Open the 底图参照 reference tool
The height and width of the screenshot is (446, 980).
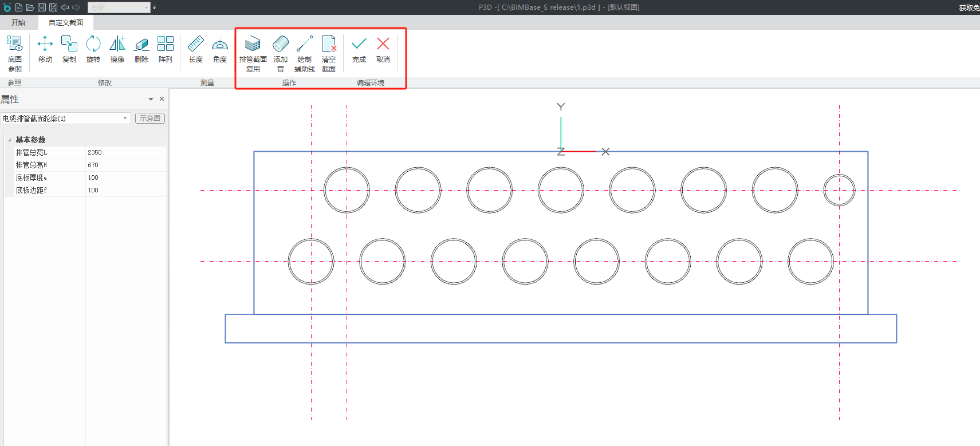(x=15, y=54)
